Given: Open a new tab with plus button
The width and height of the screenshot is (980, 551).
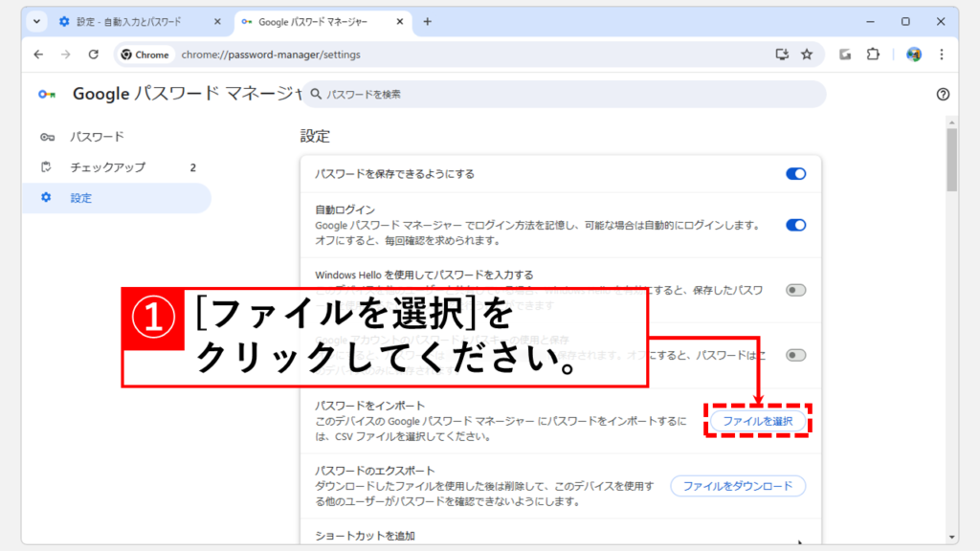Looking at the screenshot, I should pyautogui.click(x=427, y=21).
